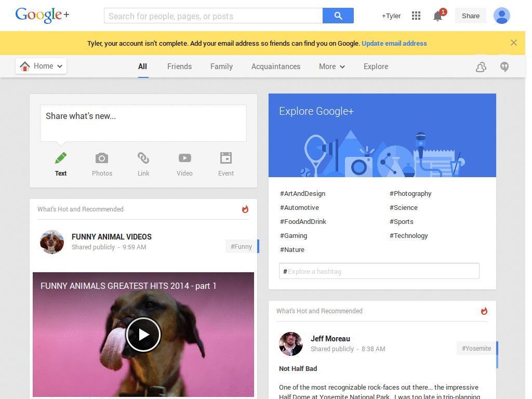Image resolution: width=532 pixels, height=399 pixels.
Task: Open the Funny Animal Videos dog avatar
Action: click(52, 242)
